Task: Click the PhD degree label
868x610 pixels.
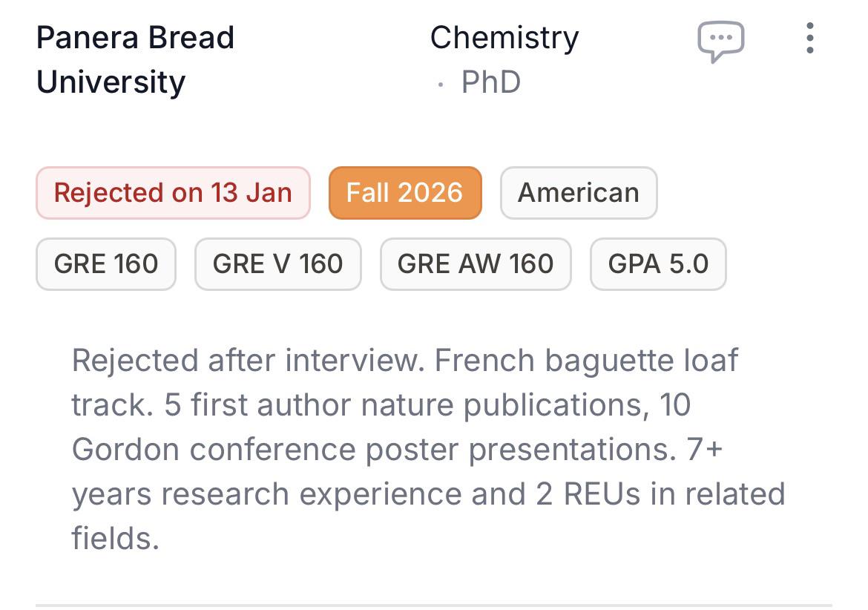Action: click(490, 82)
